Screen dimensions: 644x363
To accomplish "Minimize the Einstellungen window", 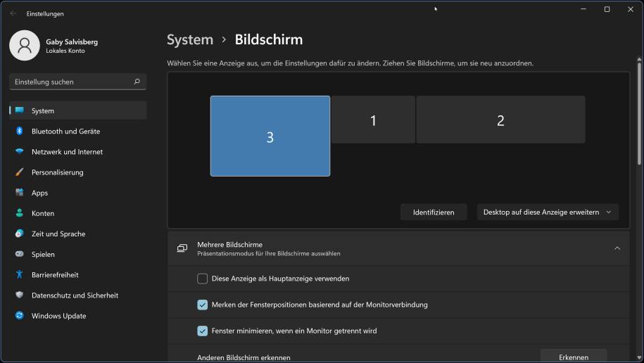I will pos(583,9).
